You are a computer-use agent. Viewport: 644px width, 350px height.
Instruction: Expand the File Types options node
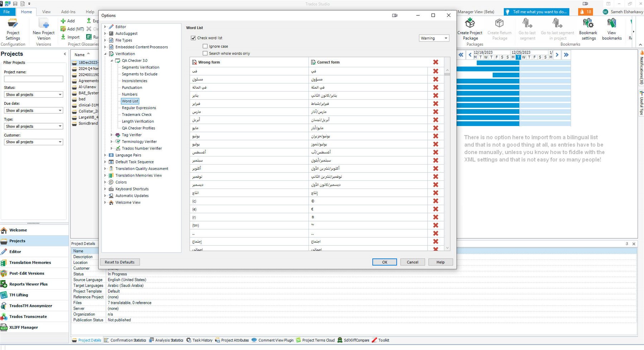(x=105, y=40)
